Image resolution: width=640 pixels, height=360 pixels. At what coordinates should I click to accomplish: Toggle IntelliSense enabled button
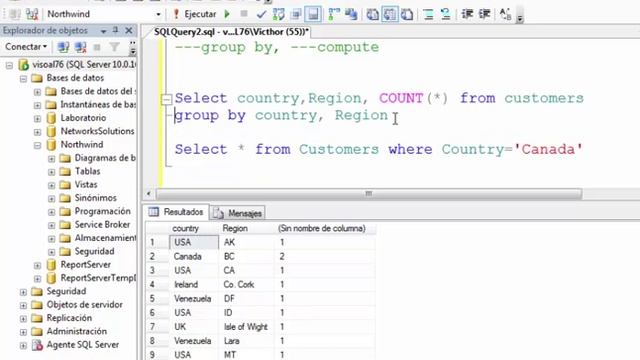coord(313,15)
